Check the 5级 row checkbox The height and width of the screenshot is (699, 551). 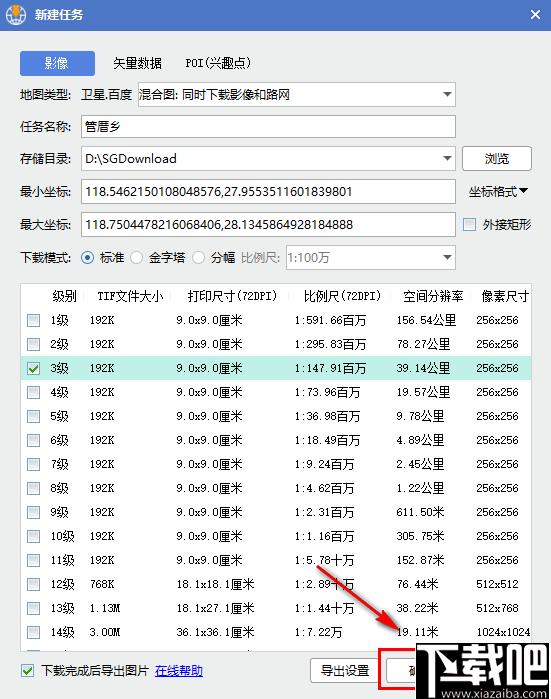(33, 416)
